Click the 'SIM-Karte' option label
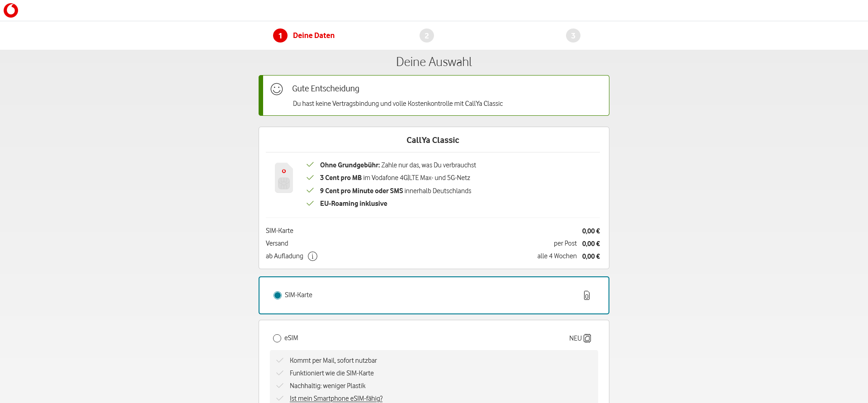The width and height of the screenshot is (868, 403). tap(298, 295)
